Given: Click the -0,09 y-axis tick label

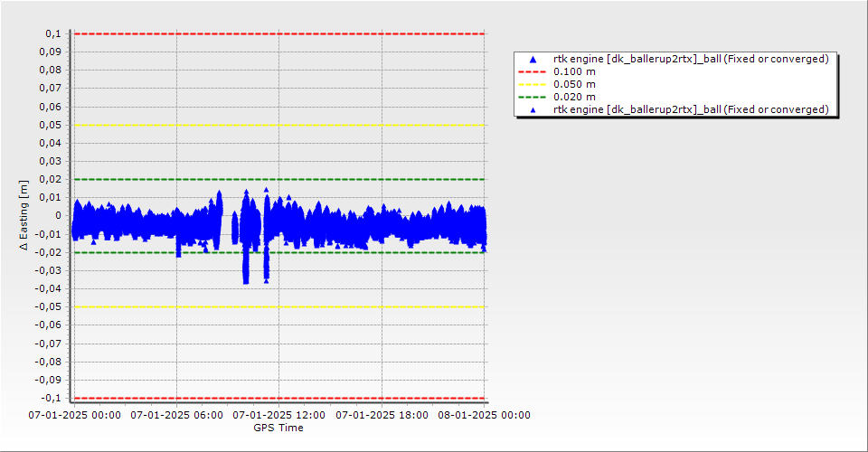Looking at the screenshot, I should pos(49,380).
